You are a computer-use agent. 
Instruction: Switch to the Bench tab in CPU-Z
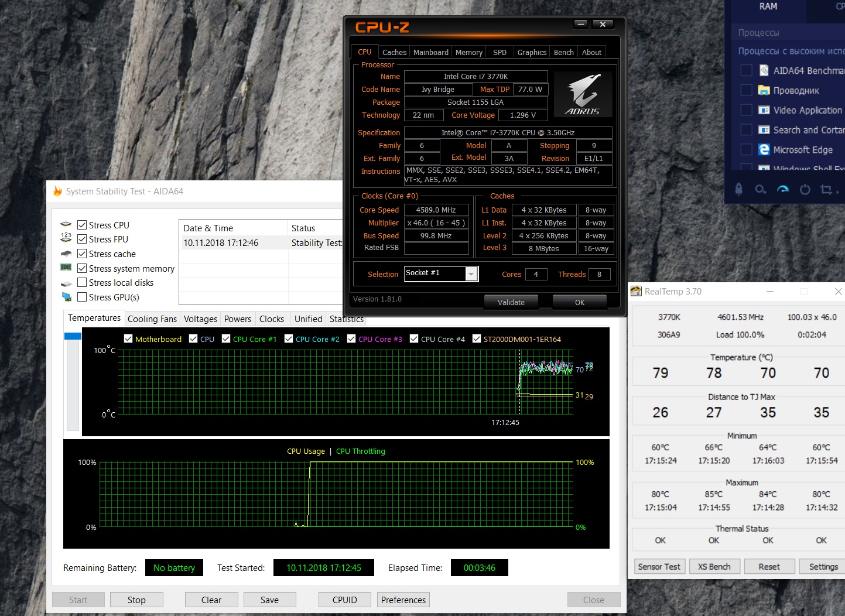[x=564, y=52]
